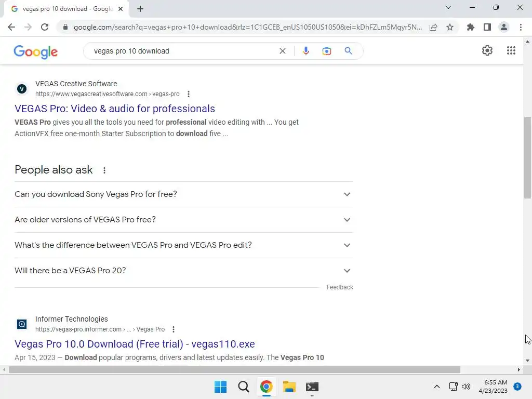The image size is (532, 399).
Task: Start search by voice
Action: (305, 51)
